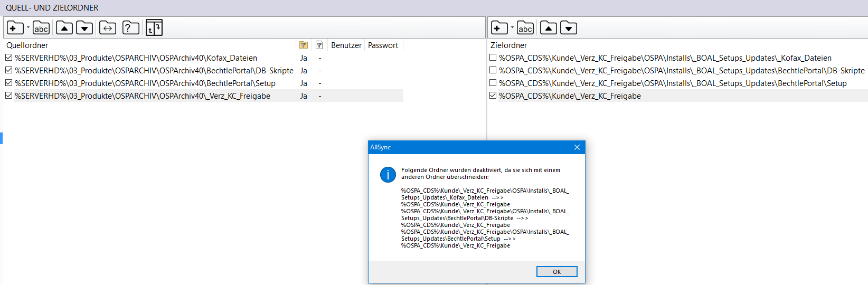Click the rename target folder 'abc' icon

[525, 28]
